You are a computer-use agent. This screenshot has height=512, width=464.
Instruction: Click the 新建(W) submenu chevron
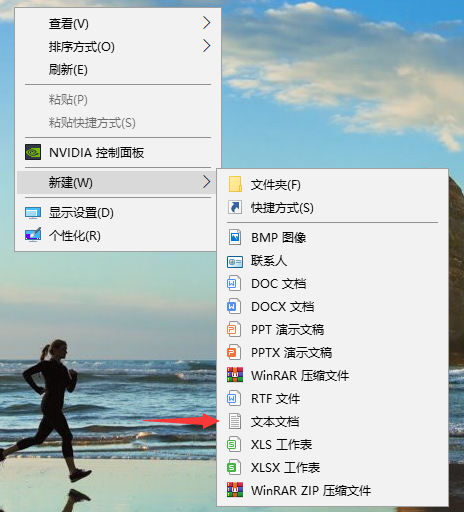click(x=207, y=182)
